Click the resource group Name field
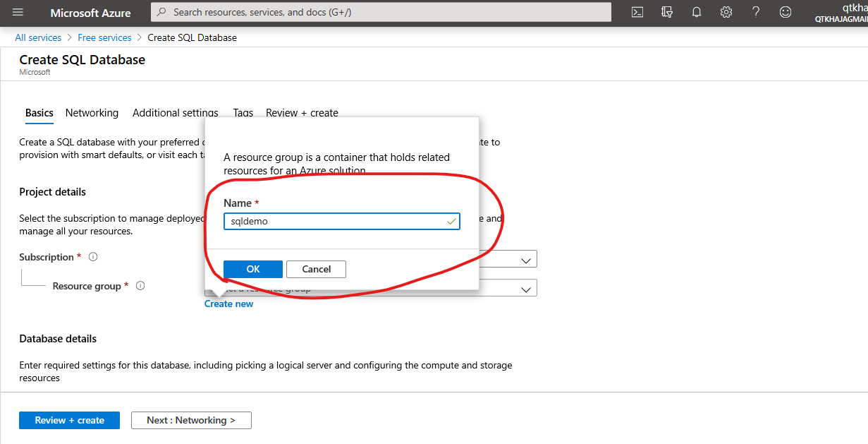The width and height of the screenshot is (868, 444). tap(342, 221)
